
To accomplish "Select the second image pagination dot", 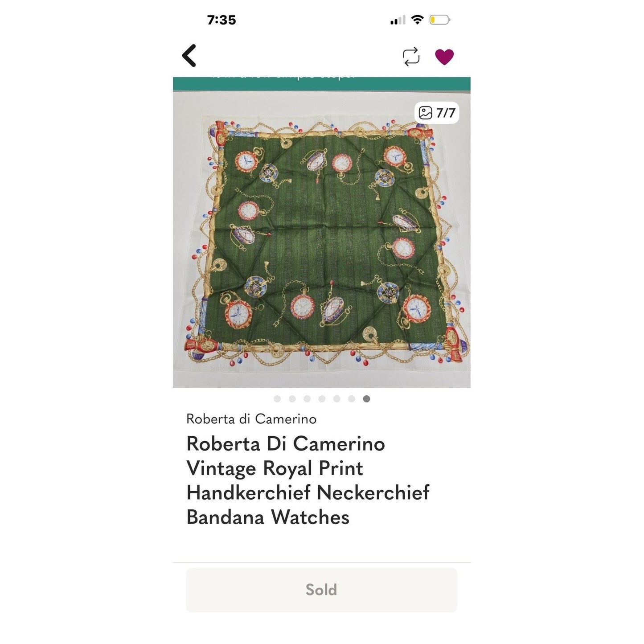I will (x=292, y=399).
